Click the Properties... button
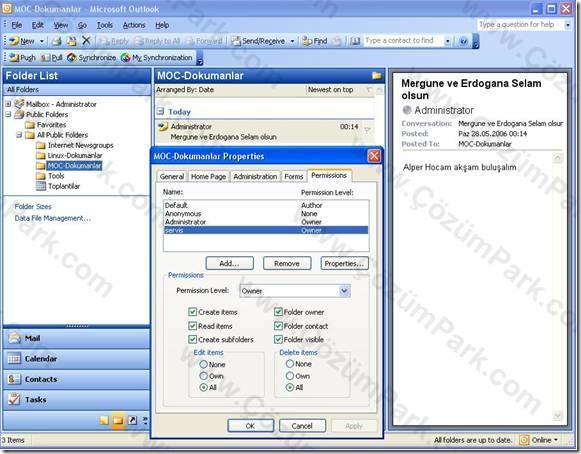The height and width of the screenshot is (454, 581). point(344,264)
